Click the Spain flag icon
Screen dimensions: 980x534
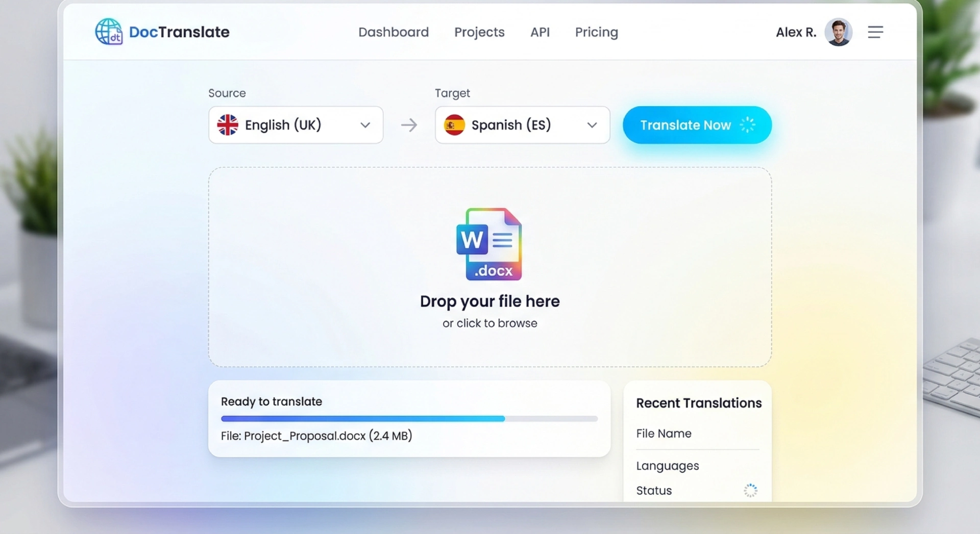tap(454, 125)
